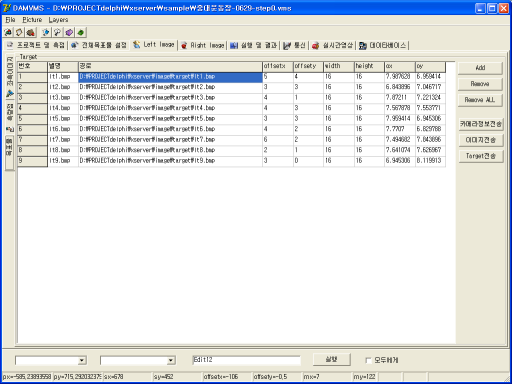The image size is (512, 384).
Task: Click the 통신 tab chart icon
Action: (287, 45)
